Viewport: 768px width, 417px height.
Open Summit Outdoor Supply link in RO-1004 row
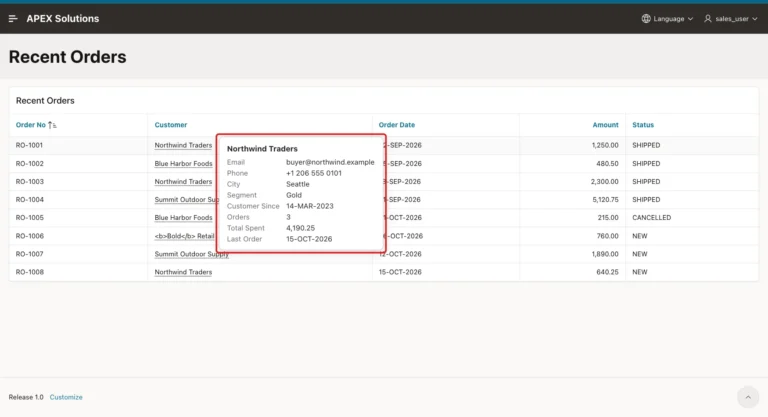tap(186, 199)
